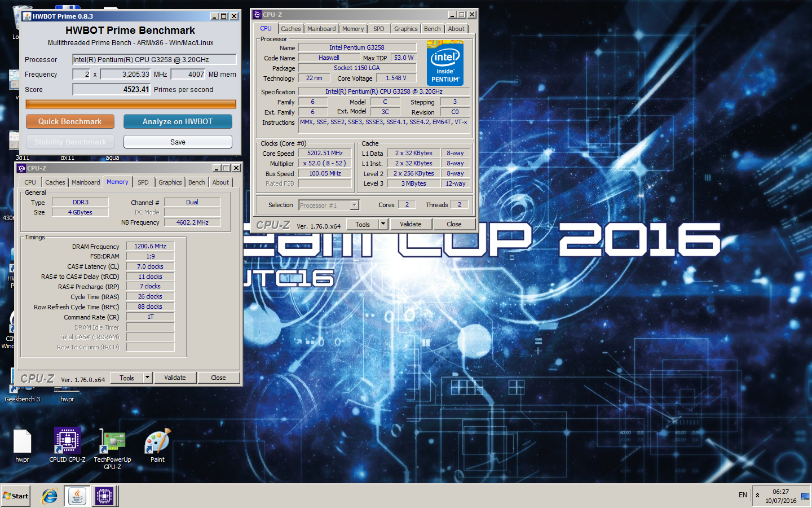812x508 pixels.
Task: Click the tRFC value 88 clocks
Action: coord(151,306)
